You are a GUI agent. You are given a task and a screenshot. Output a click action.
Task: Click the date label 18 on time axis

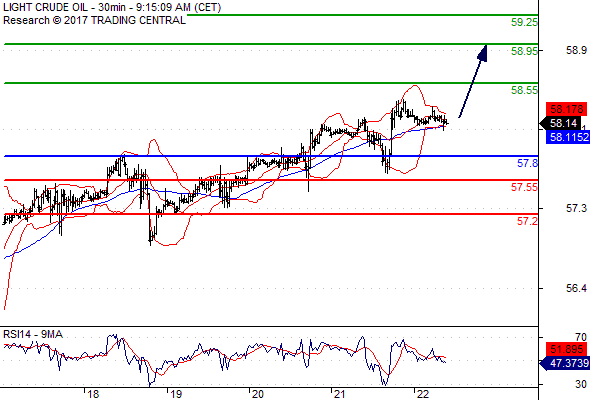tap(93, 394)
